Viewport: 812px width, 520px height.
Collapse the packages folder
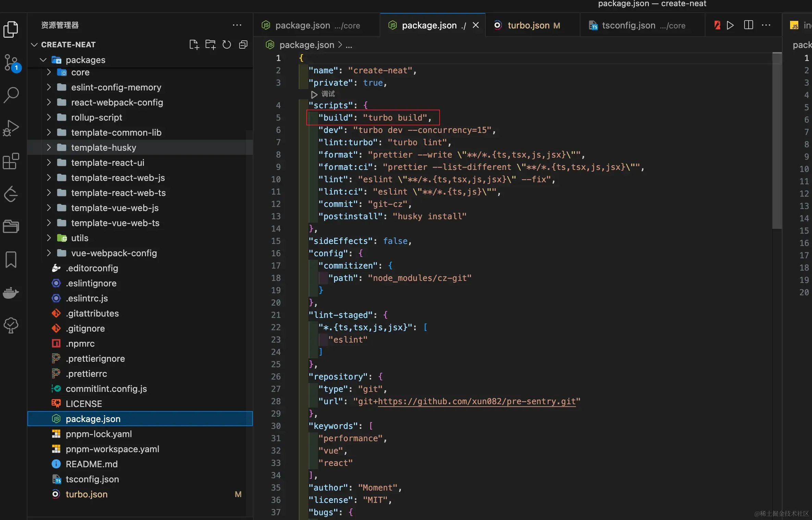(43, 60)
